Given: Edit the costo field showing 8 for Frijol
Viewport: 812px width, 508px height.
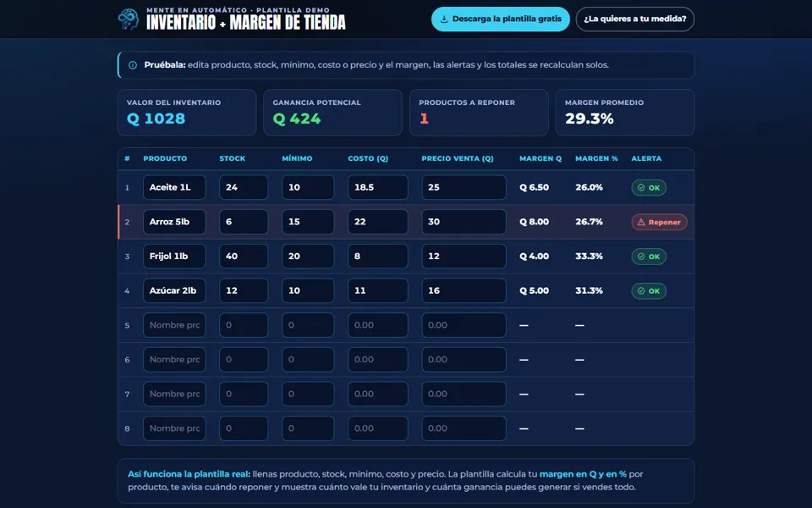Looking at the screenshot, I should (x=377, y=256).
